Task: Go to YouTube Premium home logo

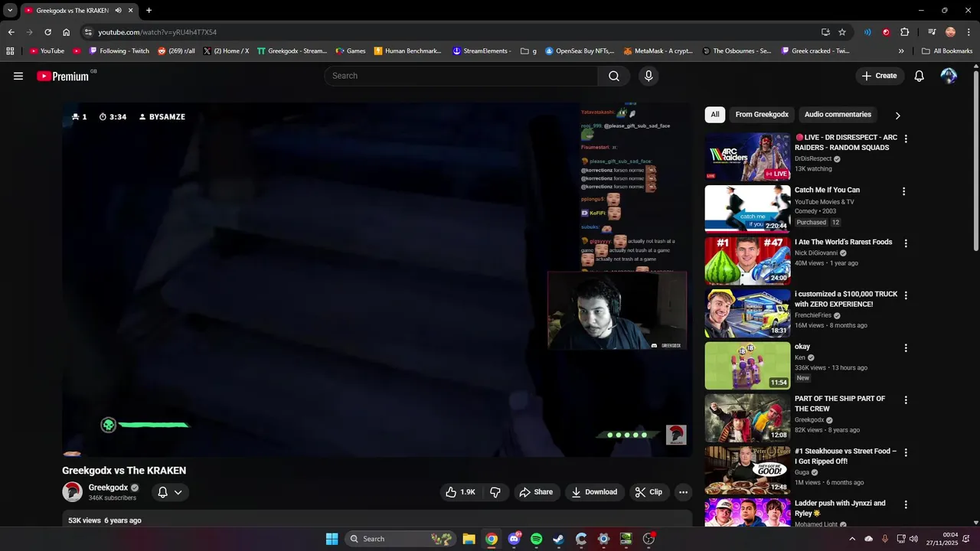Action: click(x=64, y=76)
